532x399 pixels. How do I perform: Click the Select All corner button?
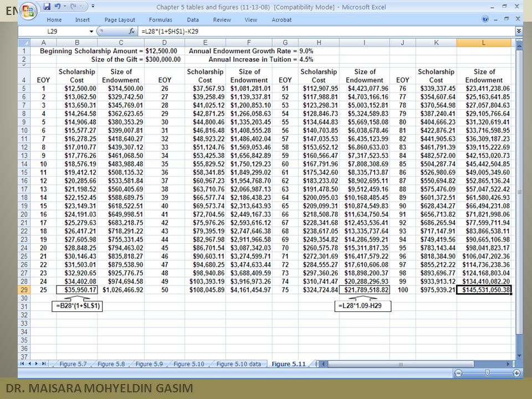click(24, 43)
